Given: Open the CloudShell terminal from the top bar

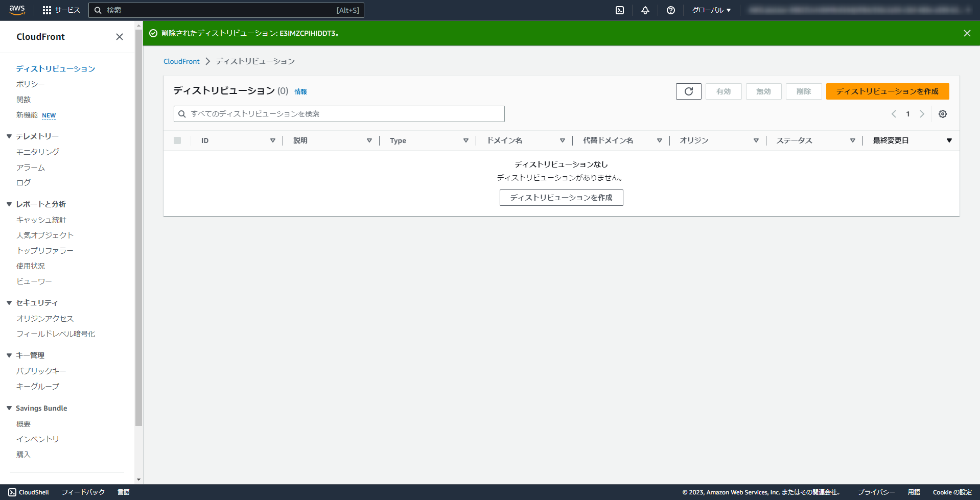Looking at the screenshot, I should coord(619,10).
